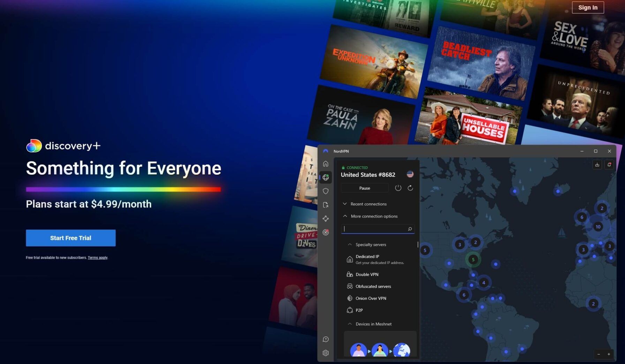Open NordVPN settings gear icon
The image size is (625, 364).
pyautogui.click(x=325, y=353)
